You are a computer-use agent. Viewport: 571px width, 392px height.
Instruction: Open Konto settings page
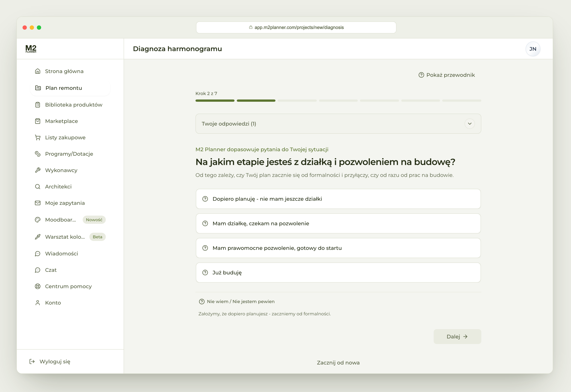pyautogui.click(x=70, y=303)
